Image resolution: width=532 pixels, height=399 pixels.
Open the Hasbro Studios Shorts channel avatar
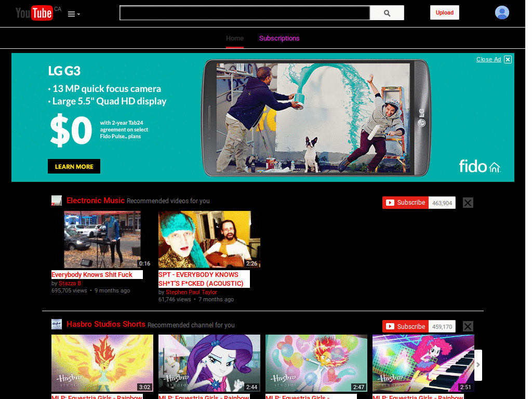pos(56,324)
